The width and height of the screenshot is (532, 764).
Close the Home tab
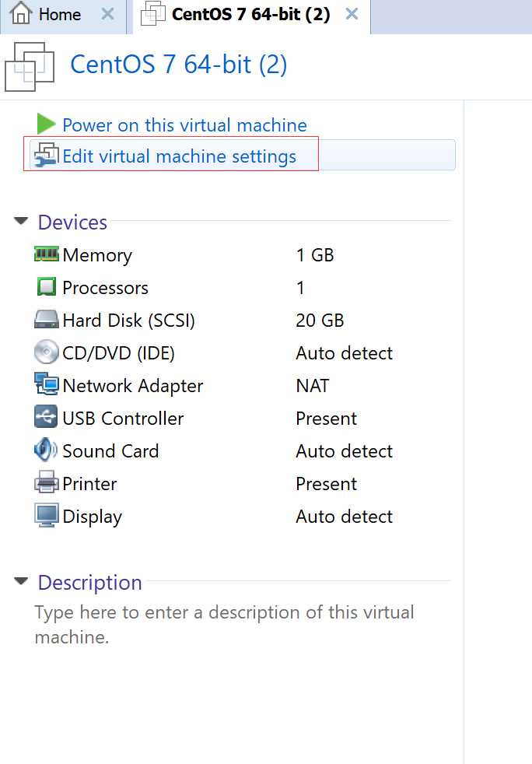coord(107,14)
